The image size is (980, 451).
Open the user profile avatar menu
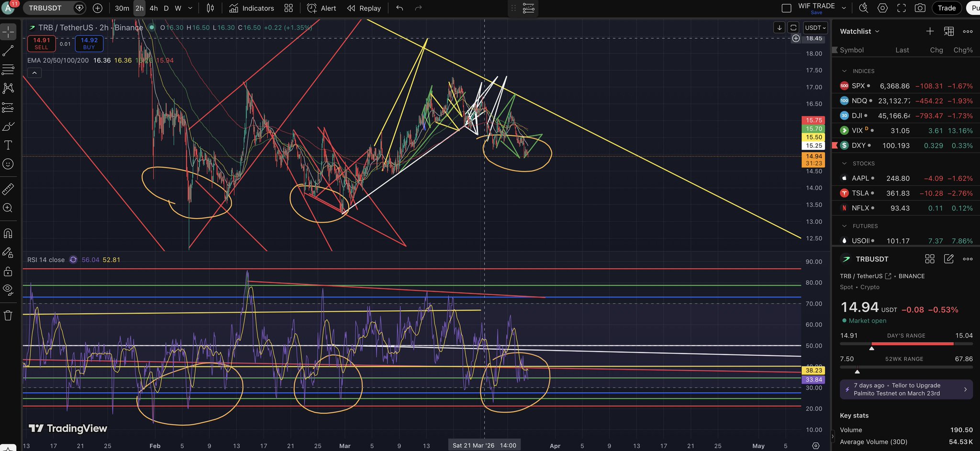(x=8, y=8)
